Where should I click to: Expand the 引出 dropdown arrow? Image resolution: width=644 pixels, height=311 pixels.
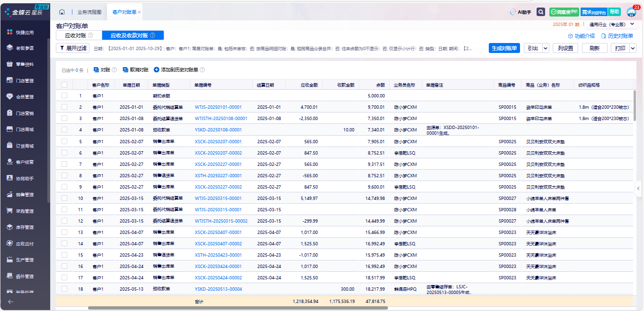546,48
